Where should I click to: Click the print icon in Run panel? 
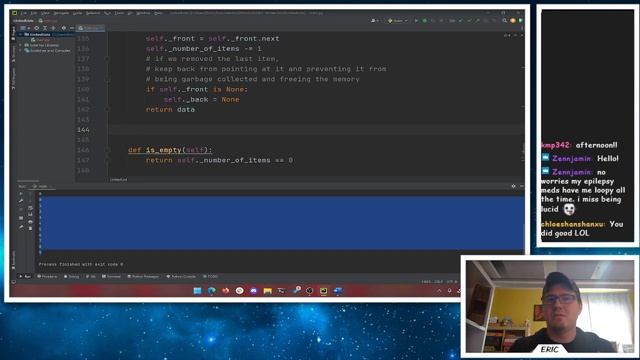(30, 222)
